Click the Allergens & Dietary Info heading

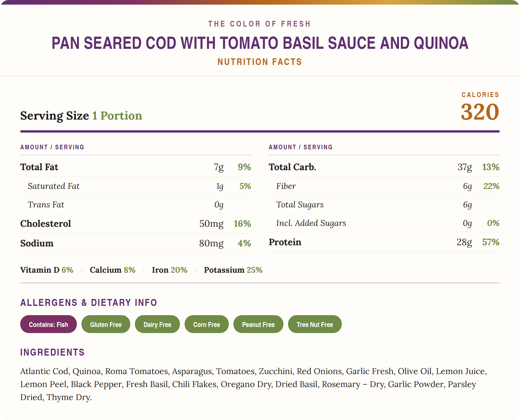pyautogui.click(x=89, y=302)
